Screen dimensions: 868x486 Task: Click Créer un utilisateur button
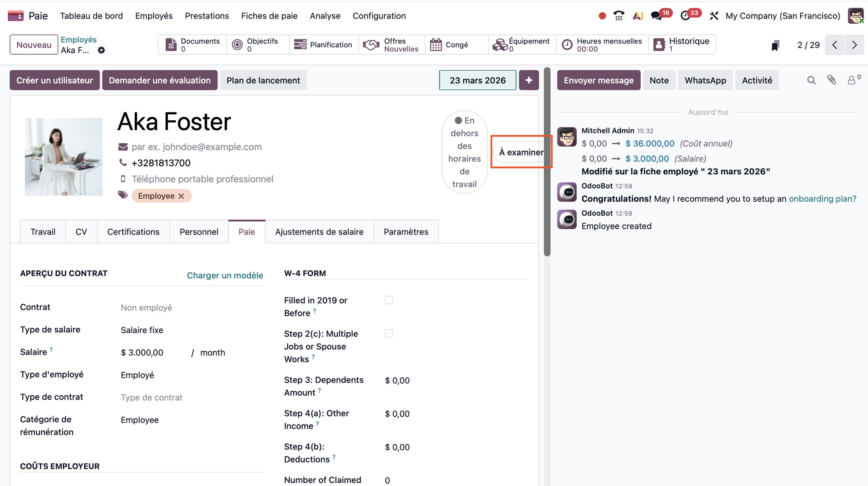point(55,80)
